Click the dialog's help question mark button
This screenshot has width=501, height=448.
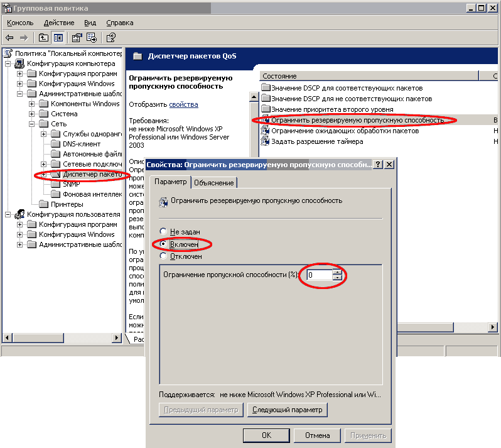(x=378, y=165)
